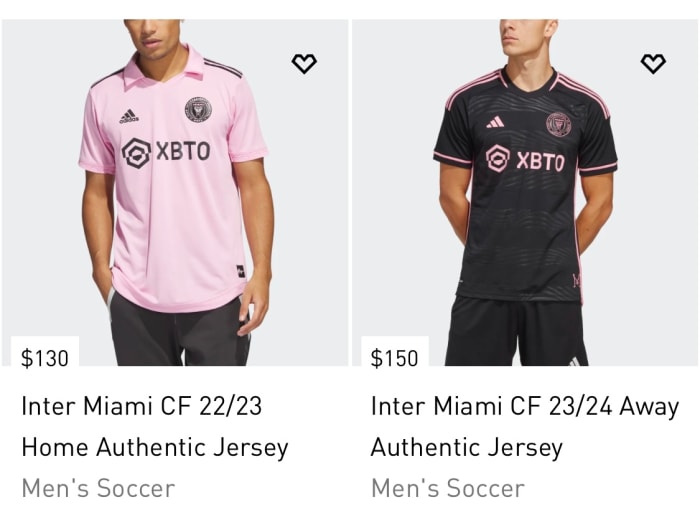Screen dimensions: 700x520
Task: Click the pink collar of the Home jersey
Action: click(x=190, y=64)
